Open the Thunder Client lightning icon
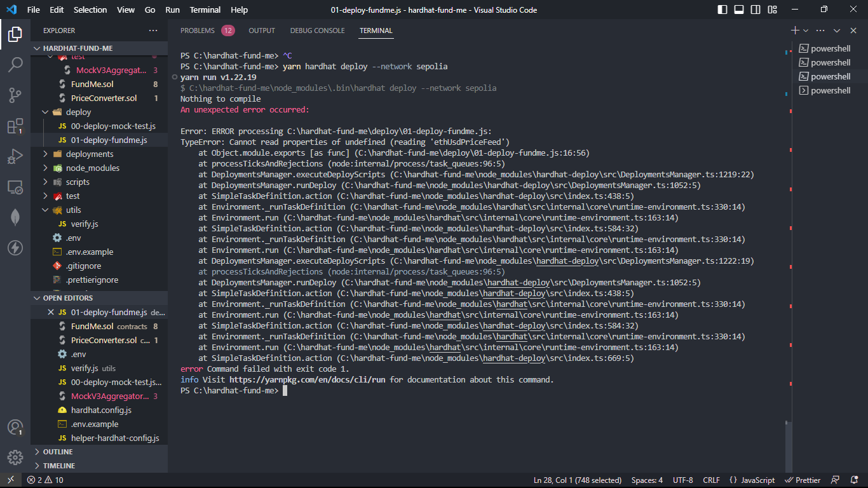 point(15,248)
